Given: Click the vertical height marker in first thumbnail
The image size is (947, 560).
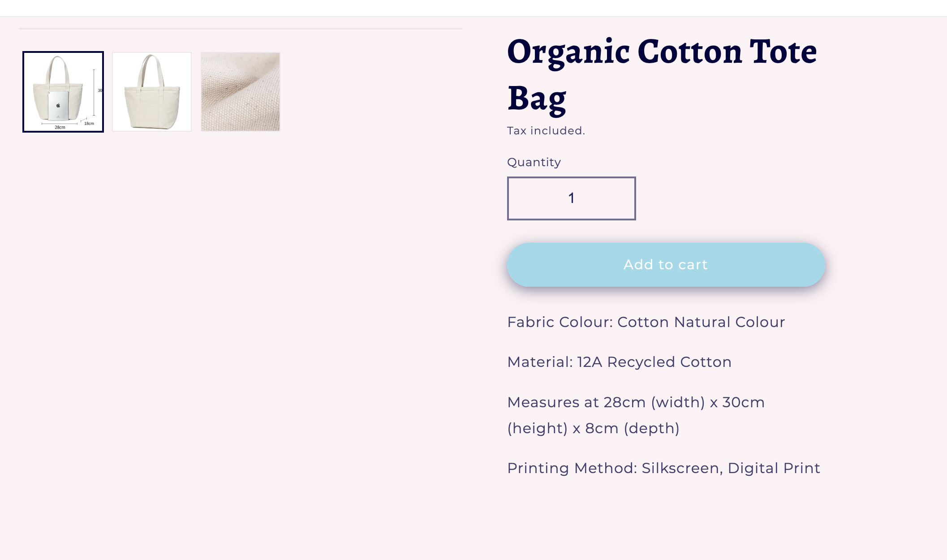Looking at the screenshot, I should tap(94, 92).
